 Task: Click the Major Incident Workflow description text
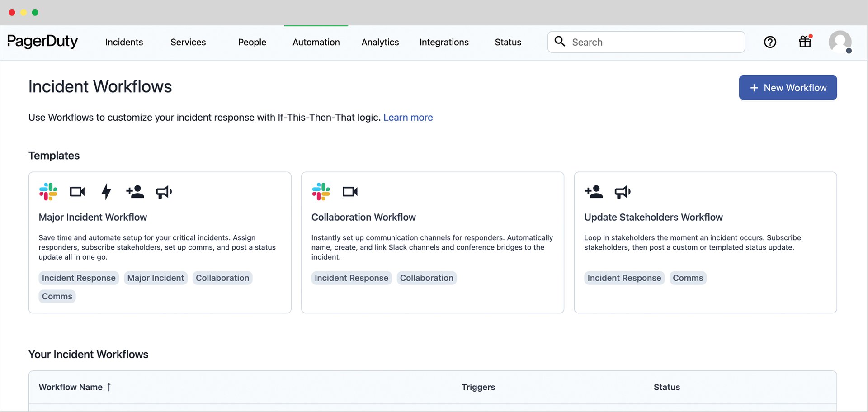click(x=157, y=247)
